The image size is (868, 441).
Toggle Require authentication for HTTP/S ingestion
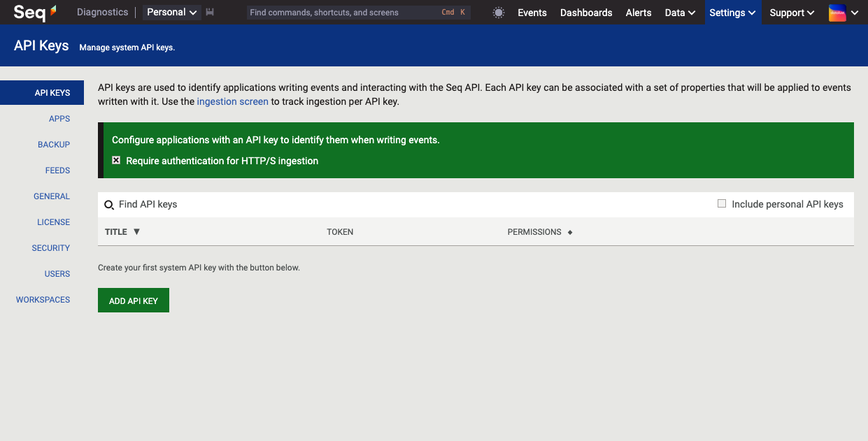(x=116, y=161)
